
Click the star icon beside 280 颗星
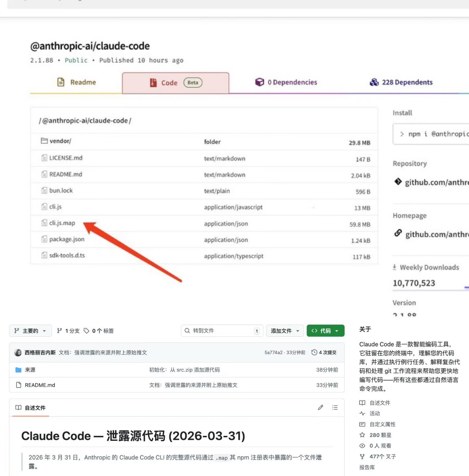[362, 435]
